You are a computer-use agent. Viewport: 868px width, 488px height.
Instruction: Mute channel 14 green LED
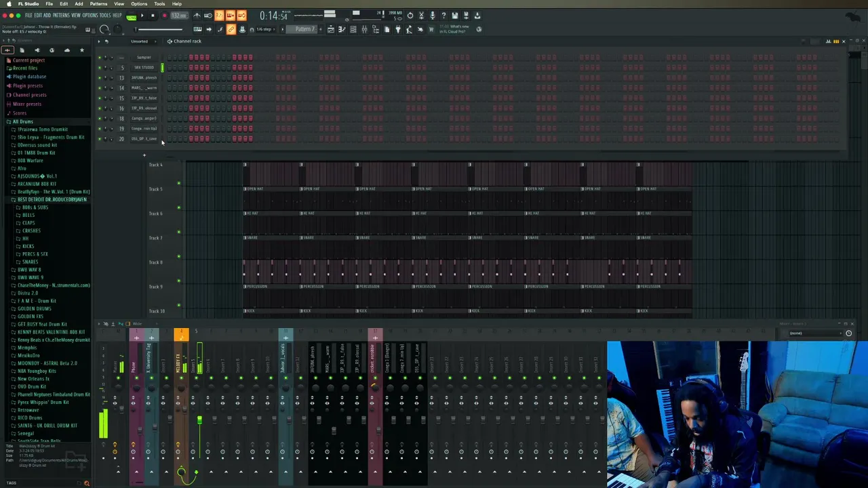99,88
